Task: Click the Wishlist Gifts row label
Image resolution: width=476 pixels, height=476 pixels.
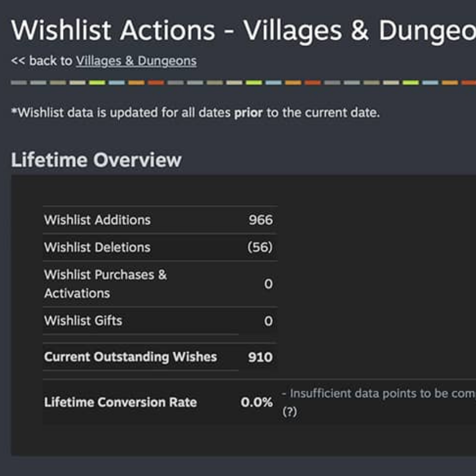Action: click(x=83, y=320)
